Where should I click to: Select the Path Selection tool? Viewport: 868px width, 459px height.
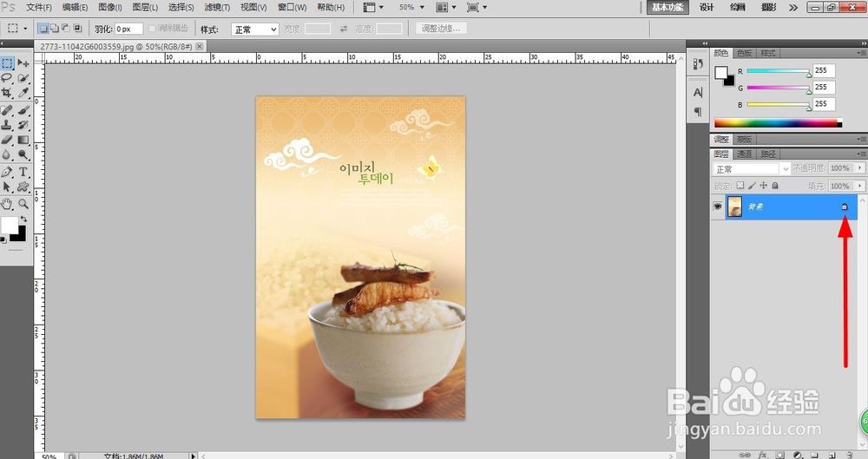[x=7, y=187]
